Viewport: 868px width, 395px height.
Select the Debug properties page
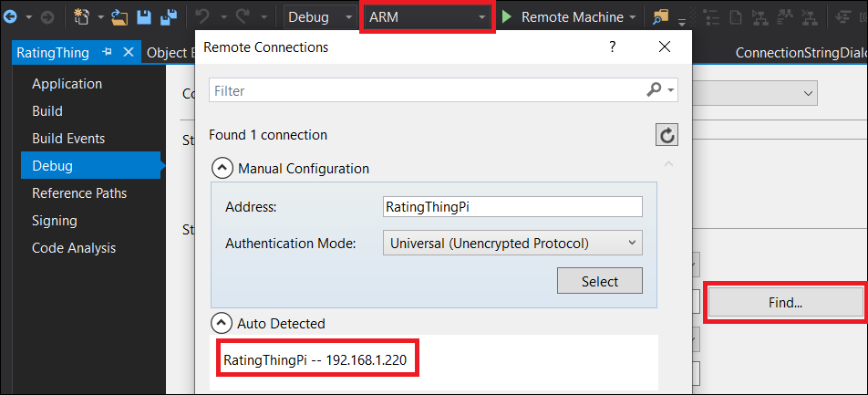(x=91, y=166)
